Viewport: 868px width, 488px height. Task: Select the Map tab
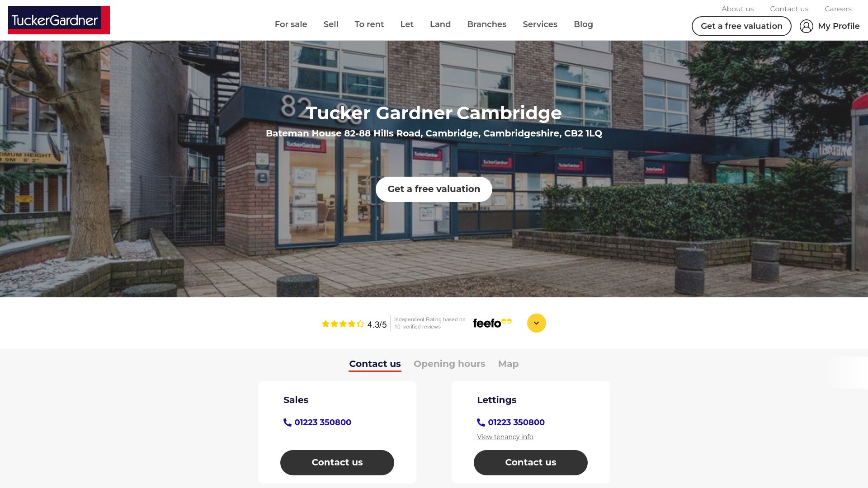508,363
